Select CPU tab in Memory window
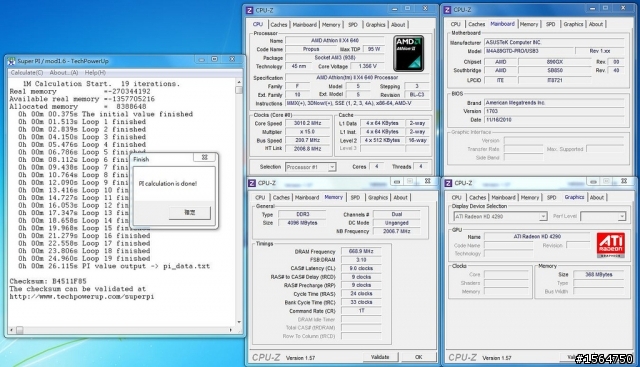Screen dimensions: 640x367 (x=260, y=198)
